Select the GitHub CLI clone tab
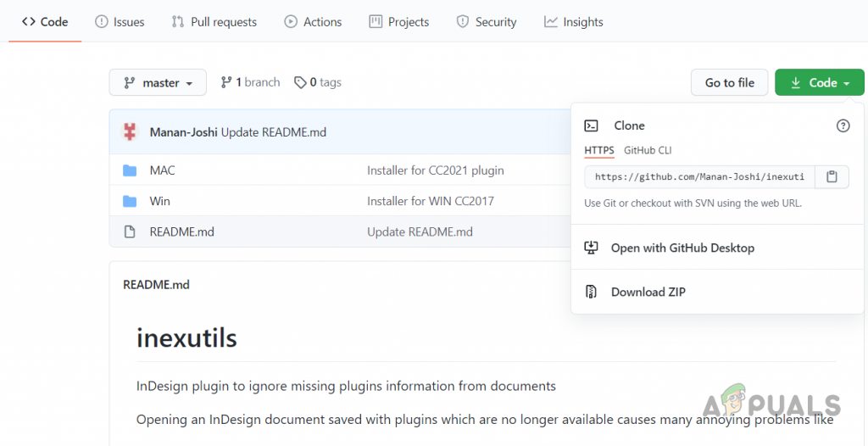The height and width of the screenshot is (446, 868). click(648, 150)
